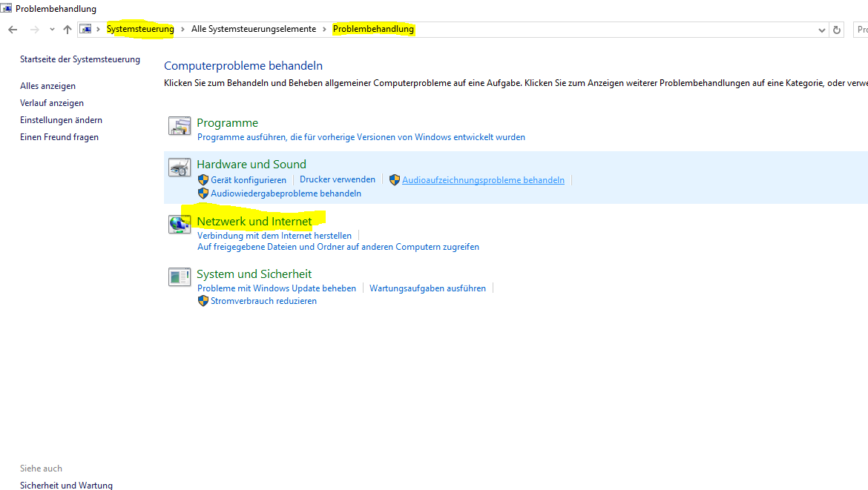Open Netzwerk und Internet heading
The width and height of the screenshot is (868, 490).
254,221
